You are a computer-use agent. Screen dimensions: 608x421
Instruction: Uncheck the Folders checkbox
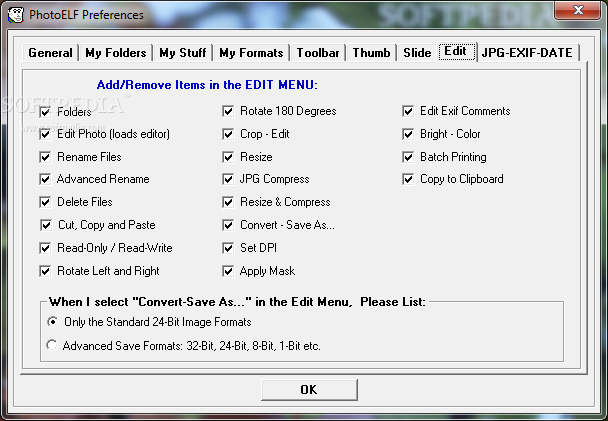point(45,112)
